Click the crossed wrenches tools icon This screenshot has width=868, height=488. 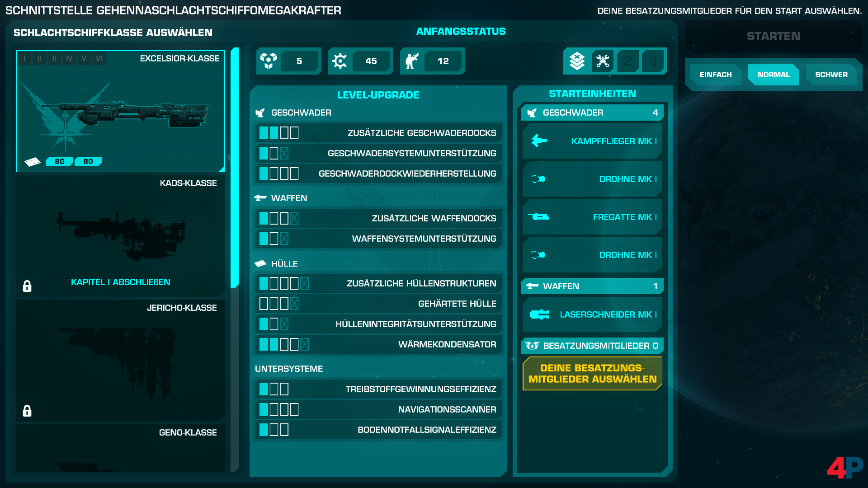[x=602, y=60]
